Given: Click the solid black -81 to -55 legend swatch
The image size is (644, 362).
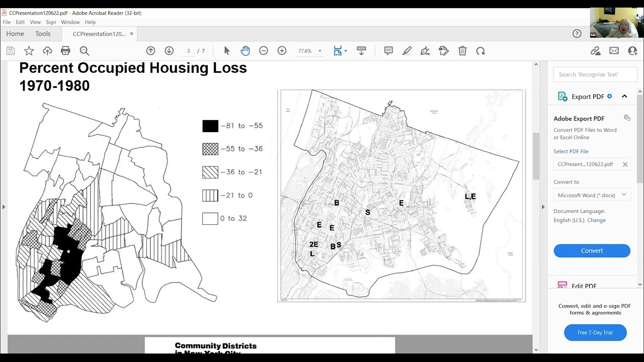Looking at the screenshot, I should pos(210,126).
